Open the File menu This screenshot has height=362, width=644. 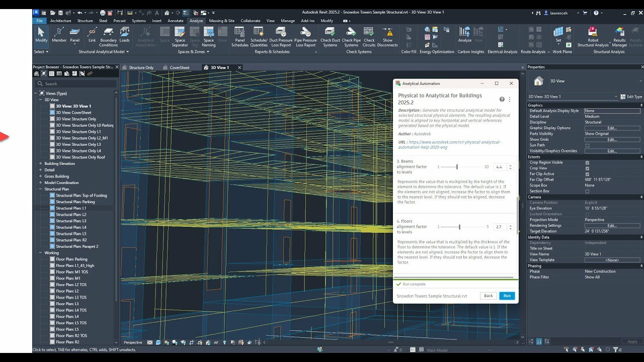39,21
